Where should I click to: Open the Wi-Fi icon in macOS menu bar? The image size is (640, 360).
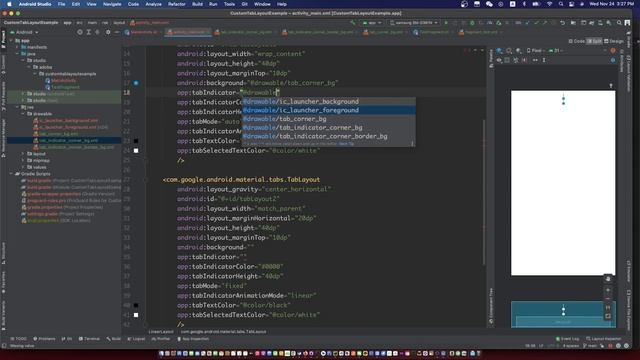[549, 4]
